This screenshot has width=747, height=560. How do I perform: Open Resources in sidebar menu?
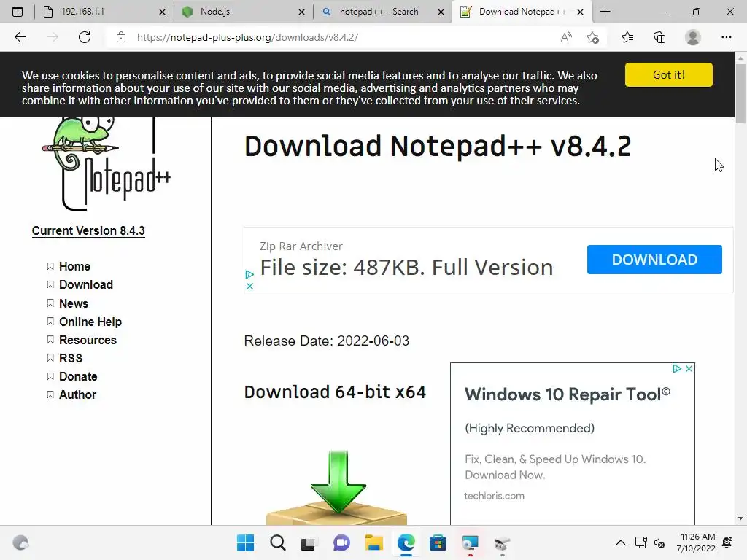click(x=88, y=340)
